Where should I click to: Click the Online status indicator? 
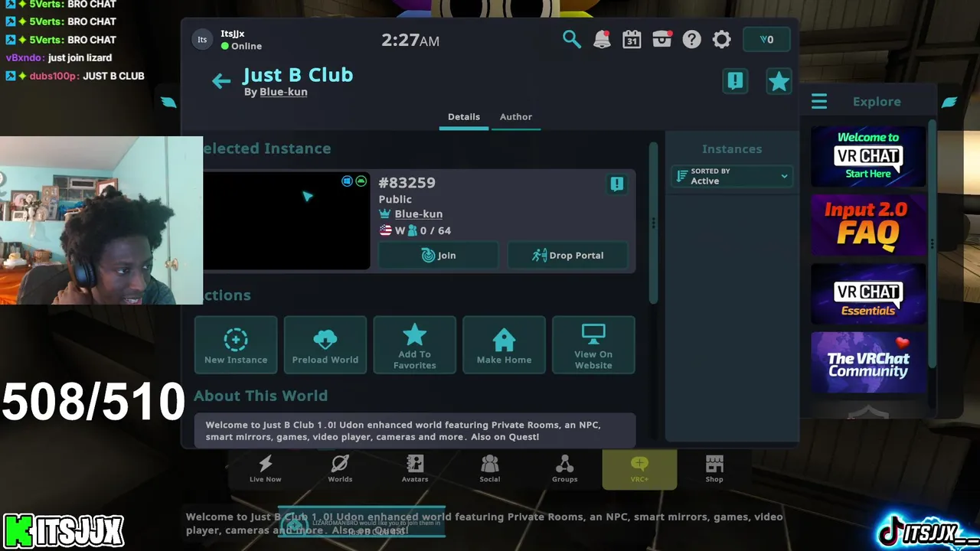[241, 46]
